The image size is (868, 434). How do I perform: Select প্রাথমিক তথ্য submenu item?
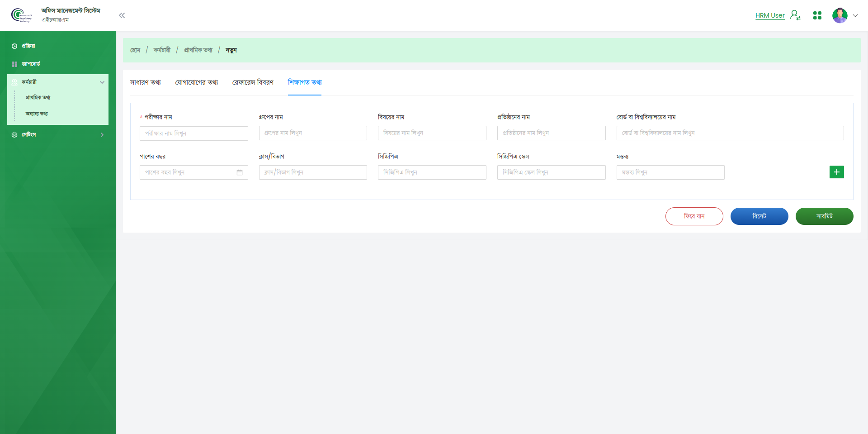point(38,97)
